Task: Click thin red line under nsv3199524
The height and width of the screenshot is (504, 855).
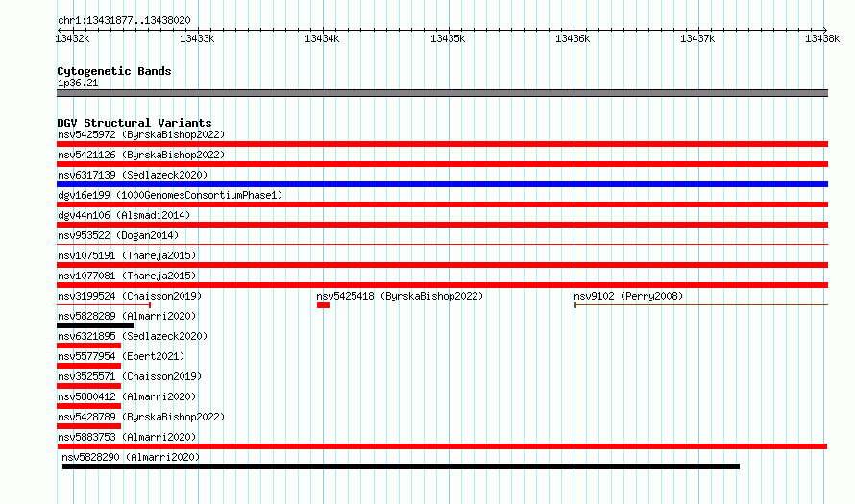Action: click(x=104, y=305)
